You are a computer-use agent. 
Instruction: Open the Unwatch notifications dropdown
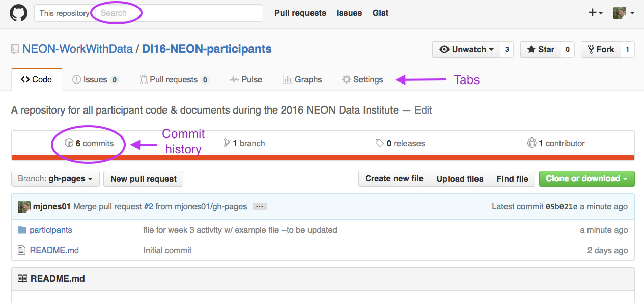pyautogui.click(x=466, y=49)
